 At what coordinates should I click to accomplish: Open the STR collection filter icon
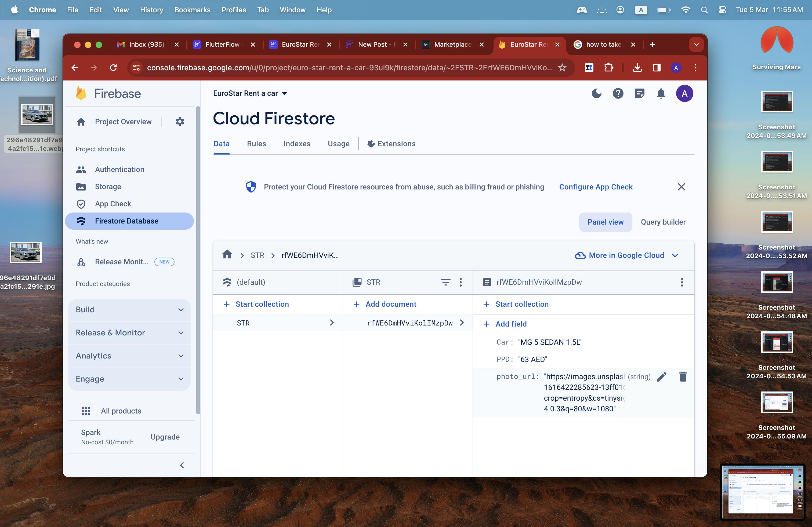point(445,282)
